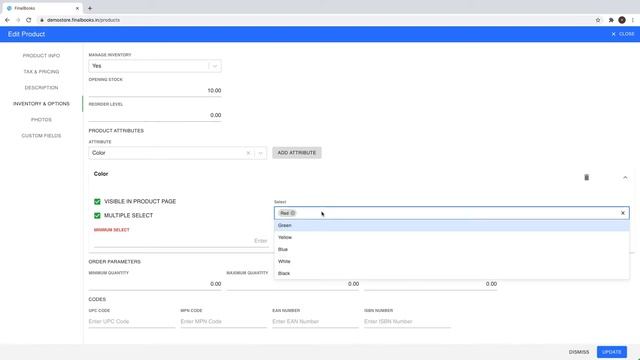Toggle Visible In Product Page checkbox
The width and height of the screenshot is (640, 360).
(x=97, y=202)
